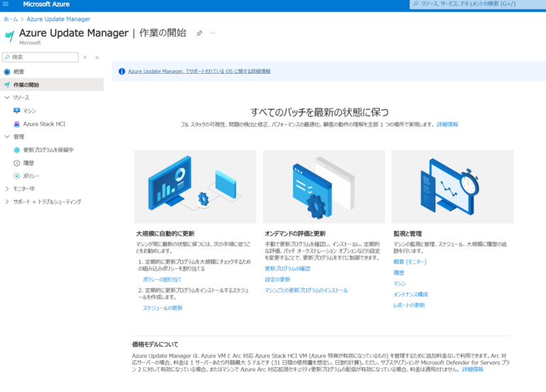Screen dimensions: 546x392
Task: Go to ホーム in the breadcrumb
Action: click(11, 19)
